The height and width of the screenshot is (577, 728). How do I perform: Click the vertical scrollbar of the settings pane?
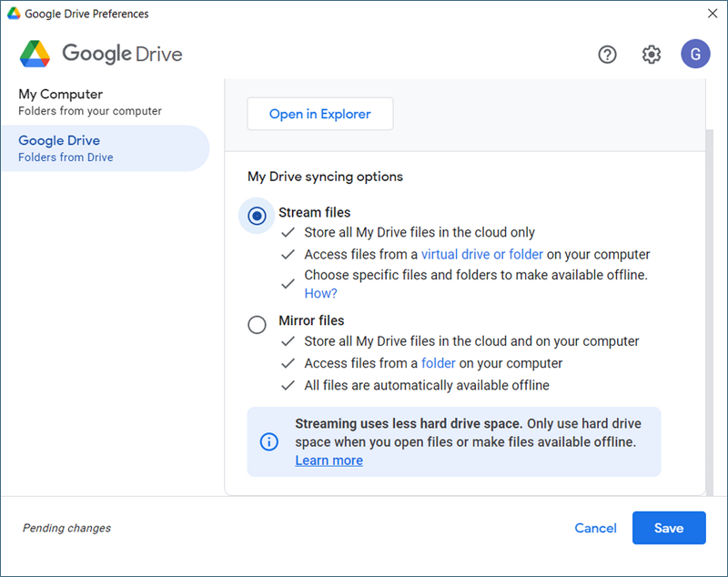[x=710, y=313]
